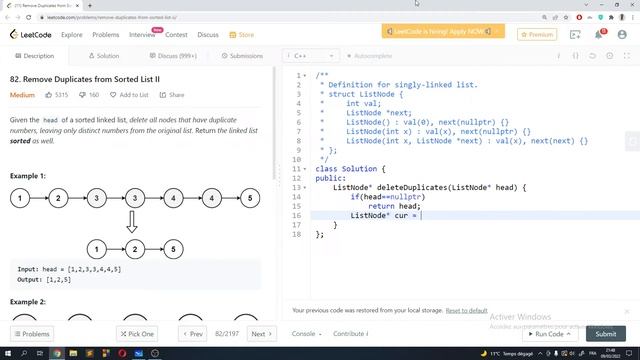This screenshot has height=360, width=640.
Task: Open the Store link
Action: pyautogui.click(x=242, y=35)
